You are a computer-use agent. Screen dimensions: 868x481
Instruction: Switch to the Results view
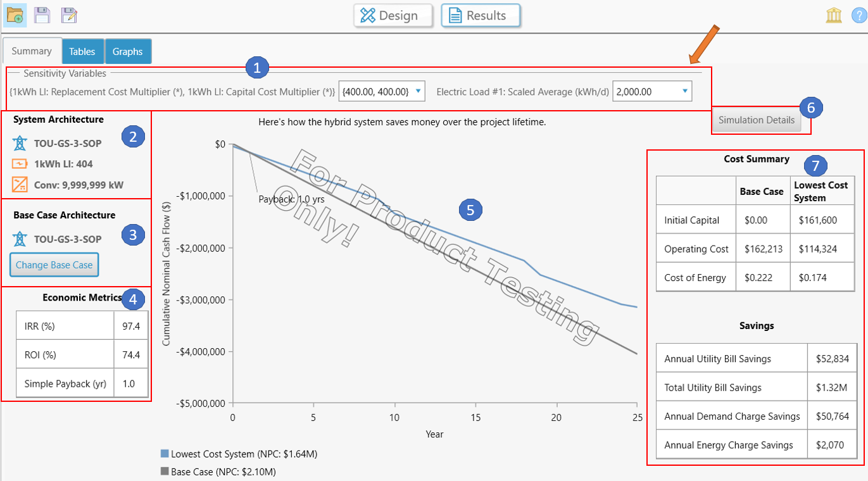pyautogui.click(x=481, y=16)
